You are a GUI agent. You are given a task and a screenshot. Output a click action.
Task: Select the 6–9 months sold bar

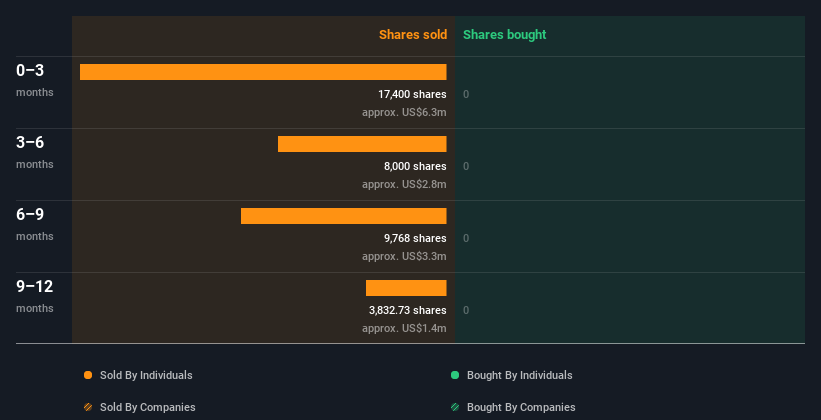[343, 216]
